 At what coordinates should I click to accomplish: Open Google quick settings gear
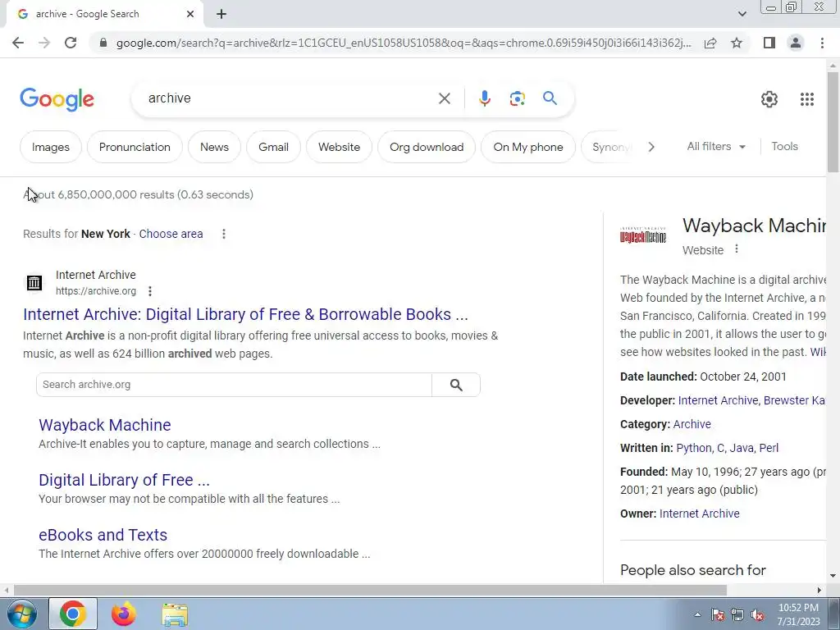click(769, 99)
